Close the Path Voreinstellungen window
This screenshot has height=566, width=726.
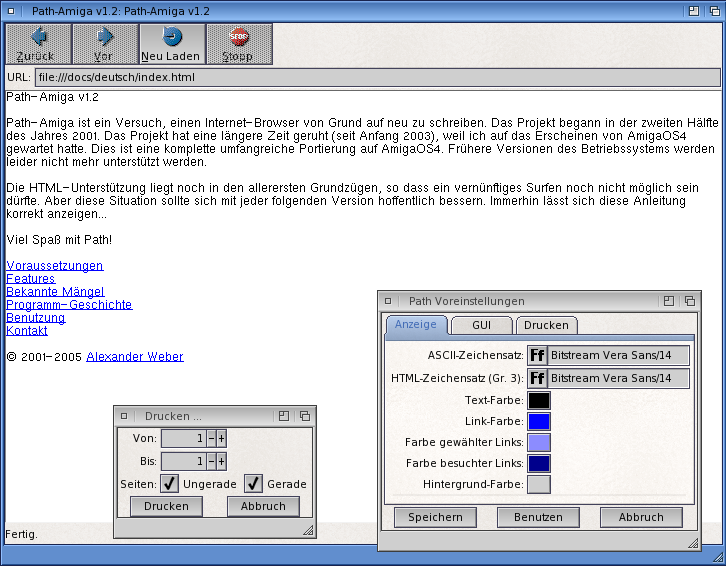click(x=388, y=301)
